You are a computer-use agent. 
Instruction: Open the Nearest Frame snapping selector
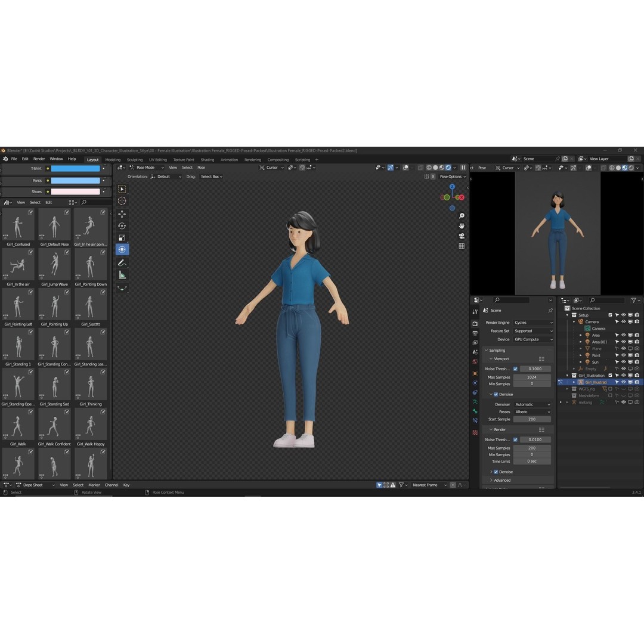(x=429, y=485)
